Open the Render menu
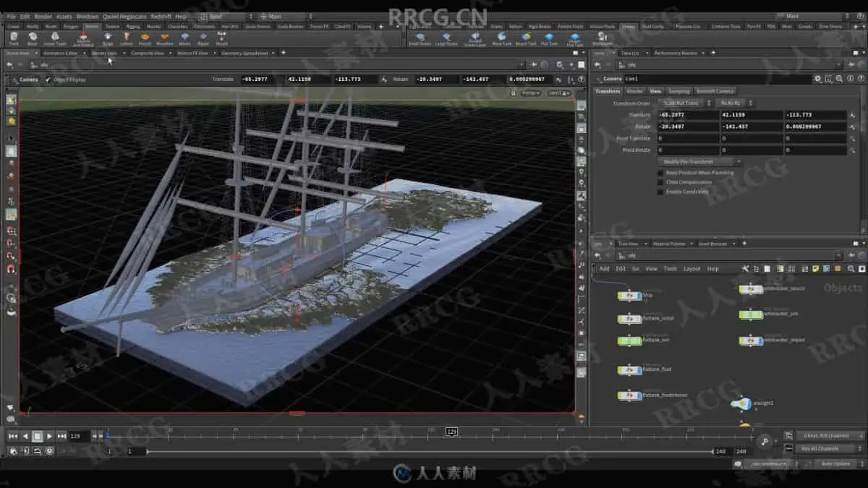This screenshot has height=488, width=868. pyautogui.click(x=43, y=16)
